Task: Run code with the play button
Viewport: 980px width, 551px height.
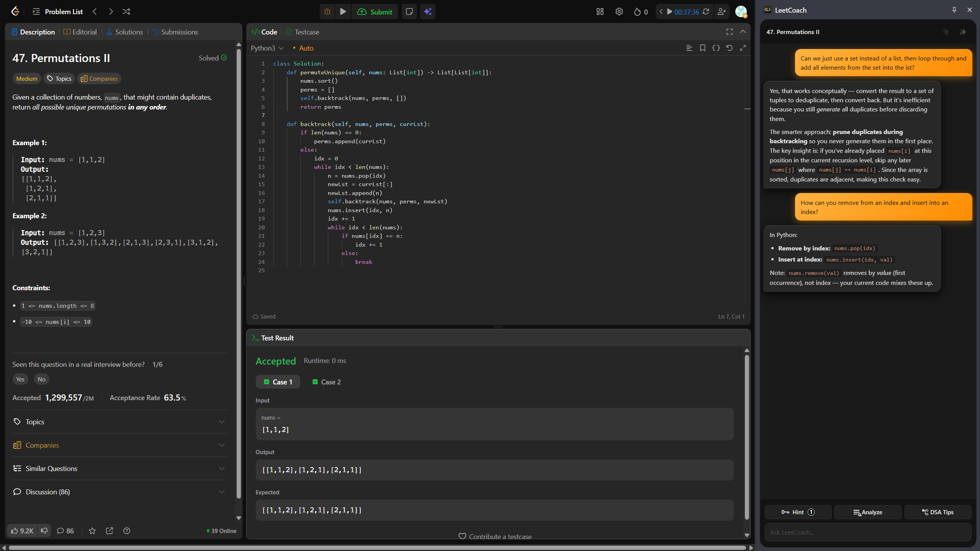Action: (x=343, y=12)
